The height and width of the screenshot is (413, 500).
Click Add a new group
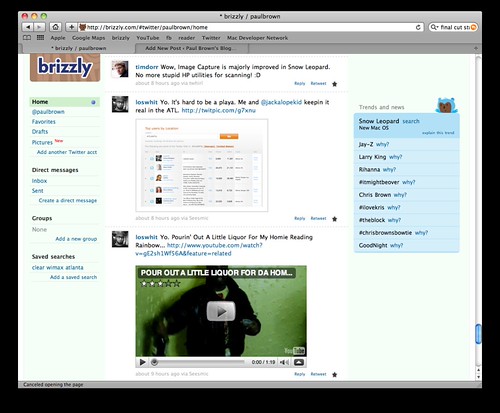pos(76,239)
